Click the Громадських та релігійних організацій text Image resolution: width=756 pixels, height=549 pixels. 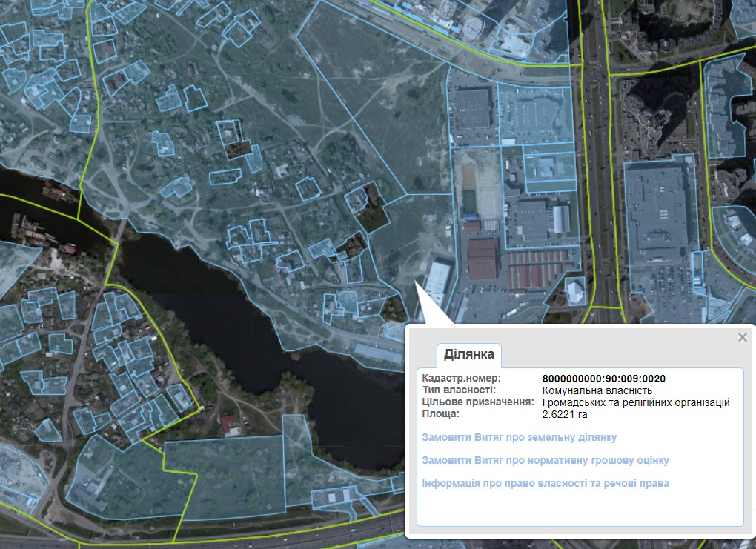pyautogui.click(x=636, y=402)
